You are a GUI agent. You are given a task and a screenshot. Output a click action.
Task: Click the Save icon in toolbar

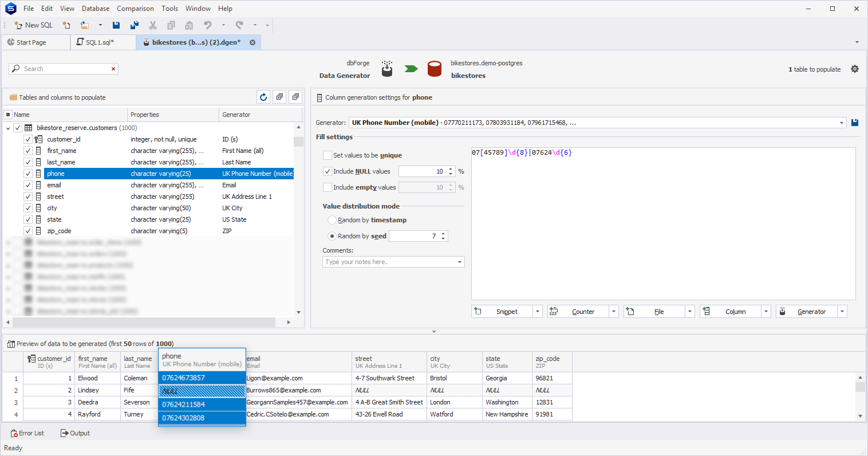pos(116,25)
